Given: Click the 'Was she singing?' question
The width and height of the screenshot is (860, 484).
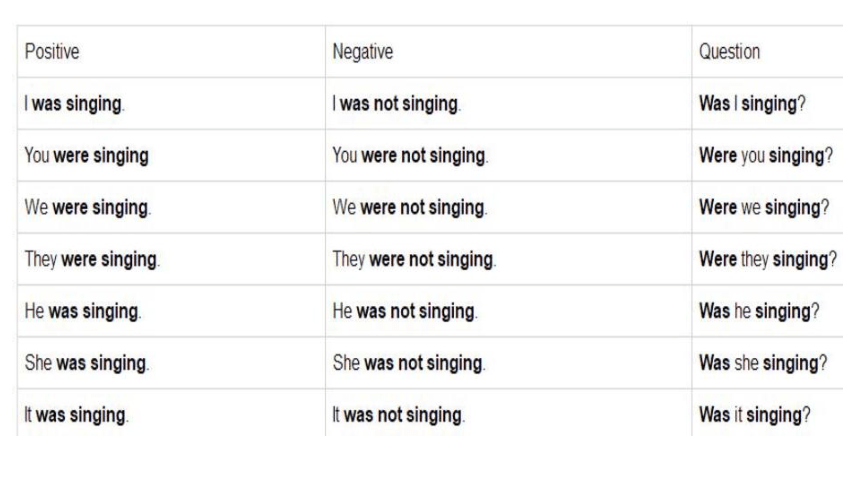Looking at the screenshot, I should coord(763,363).
